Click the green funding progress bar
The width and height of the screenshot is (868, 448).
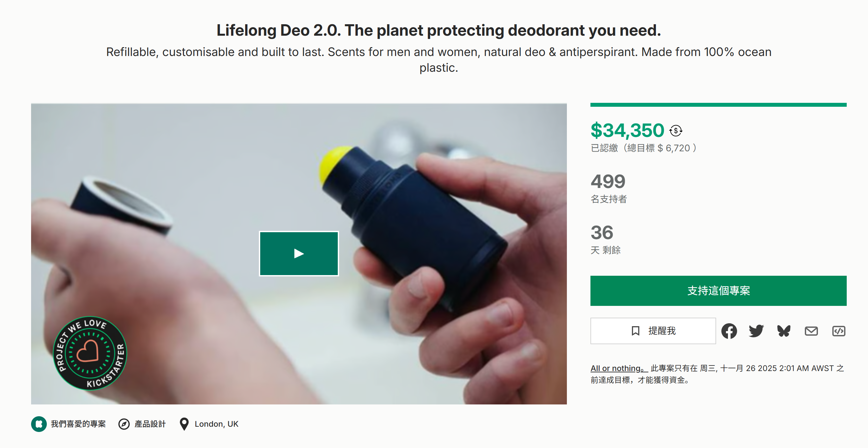click(x=718, y=105)
